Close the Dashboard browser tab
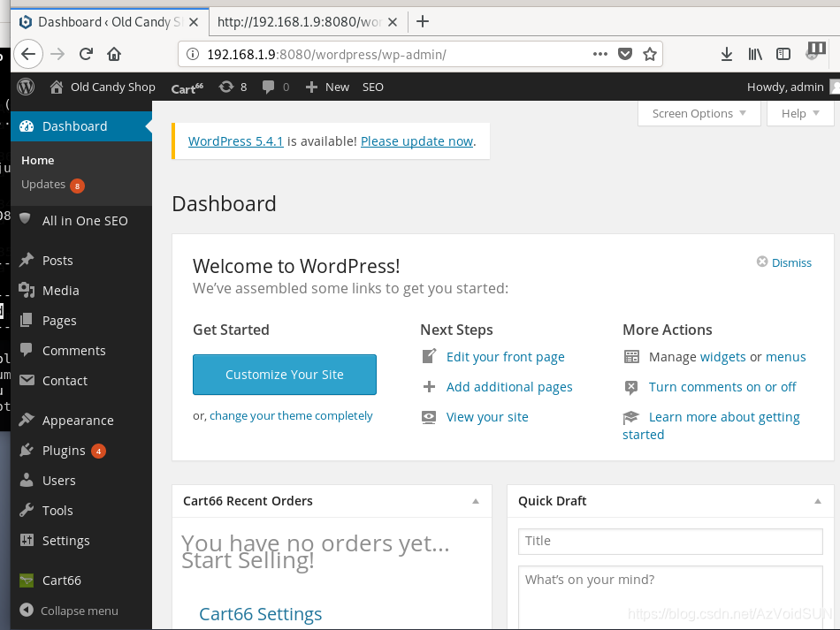 [194, 22]
